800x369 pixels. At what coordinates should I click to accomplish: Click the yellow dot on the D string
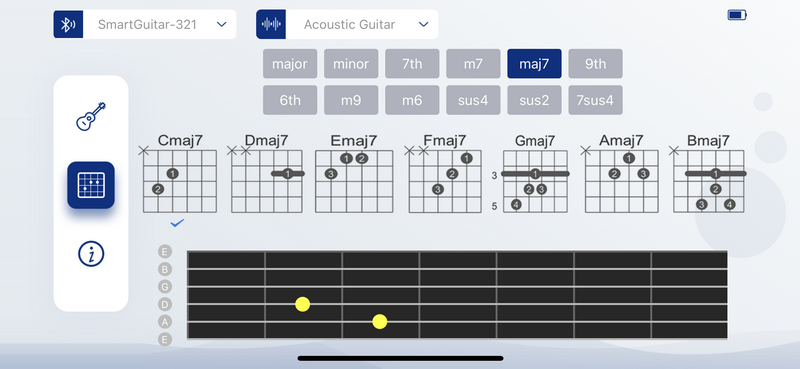[x=303, y=304]
